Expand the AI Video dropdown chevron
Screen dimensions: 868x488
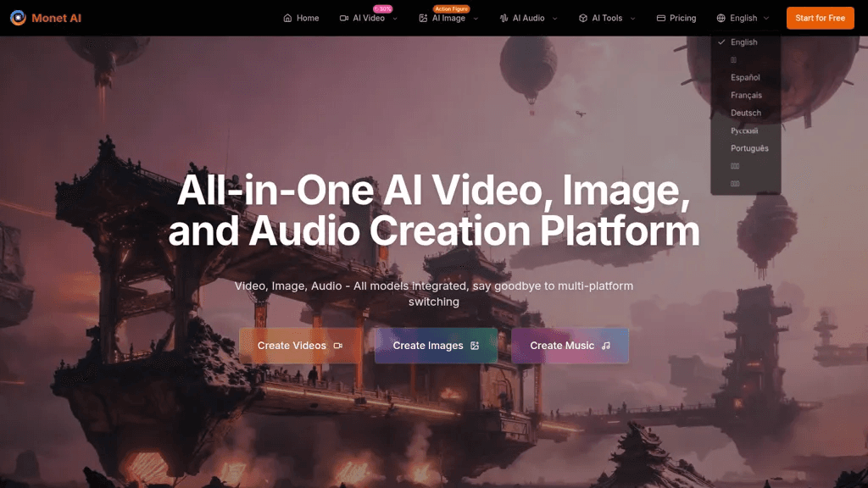[395, 19]
